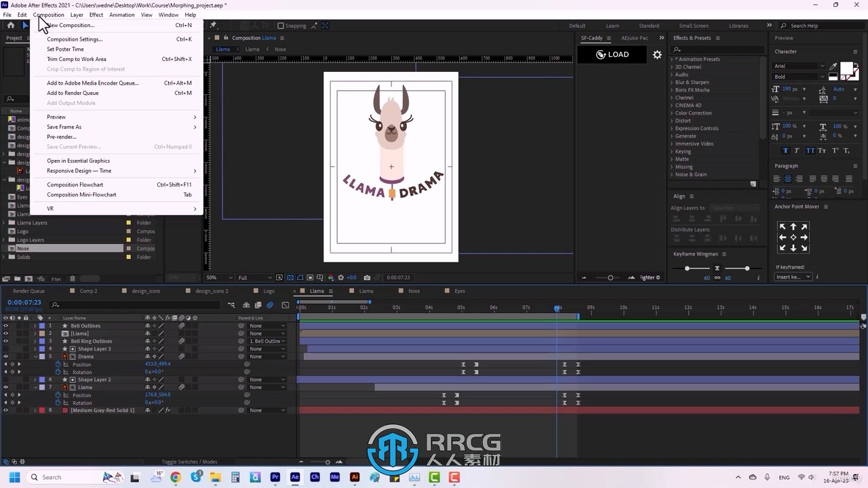Open the SF-Caddy settings gear

656,55
